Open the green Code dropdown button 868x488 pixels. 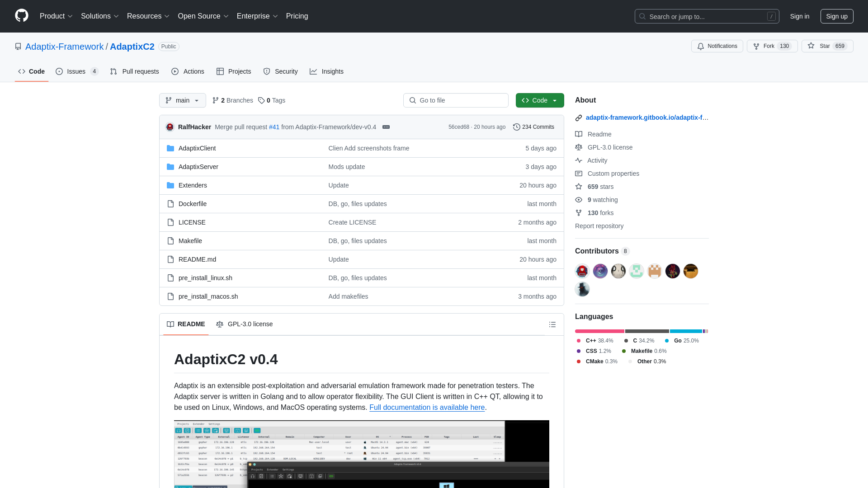540,100
